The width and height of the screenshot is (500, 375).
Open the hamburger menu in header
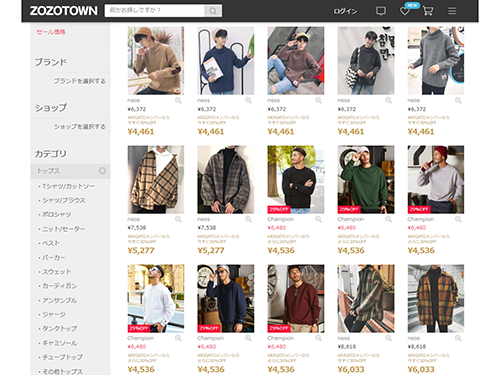[452, 11]
